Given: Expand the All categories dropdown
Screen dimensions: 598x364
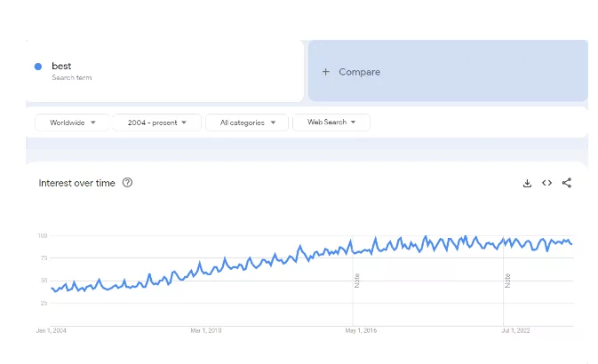Looking at the screenshot, I should [x=247, y=123].
